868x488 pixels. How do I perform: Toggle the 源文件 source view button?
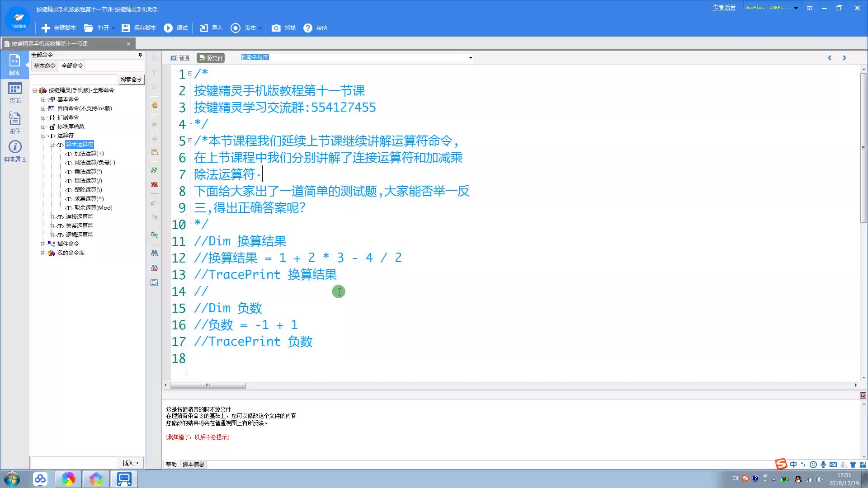tap(211, 58)
